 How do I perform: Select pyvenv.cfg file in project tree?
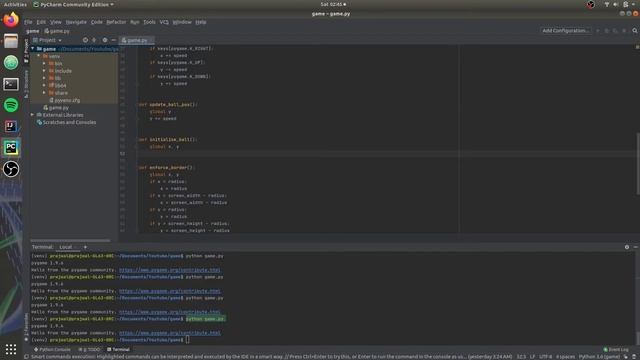tap(65, 100)
